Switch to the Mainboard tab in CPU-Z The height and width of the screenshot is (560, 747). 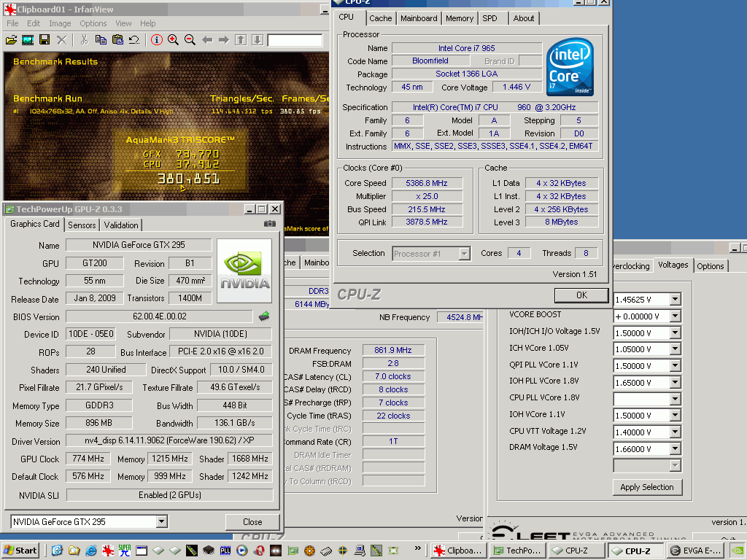419,18
